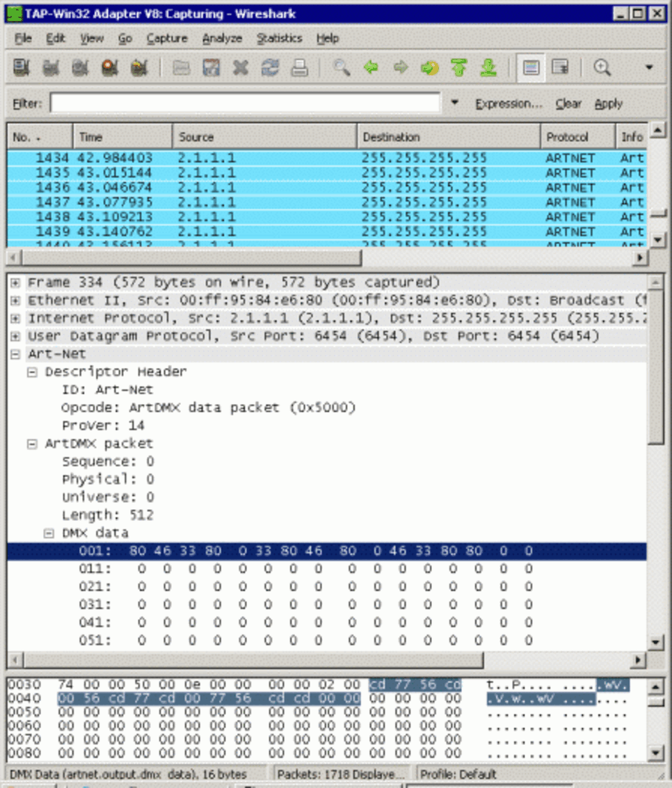Collapse the Art-Net tree node
Image resolution: width=672 pixels, height=788 pixels.
[x=15, y=354]
